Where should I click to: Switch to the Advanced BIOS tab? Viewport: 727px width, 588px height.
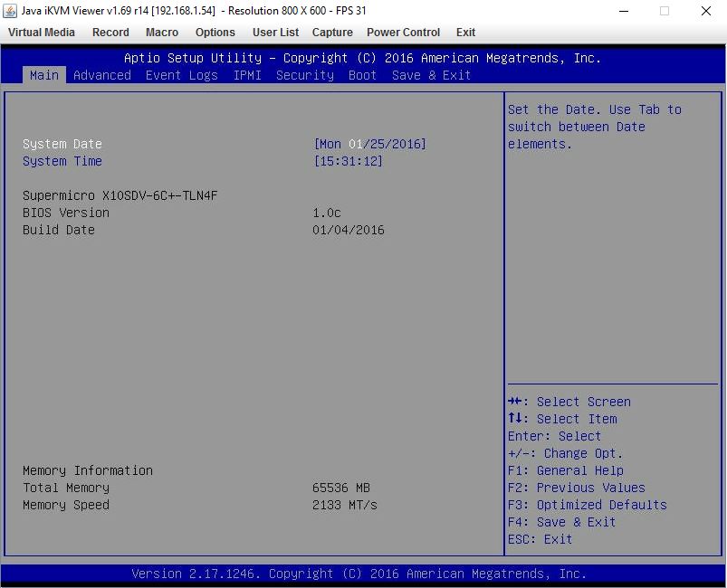point(102,75)
